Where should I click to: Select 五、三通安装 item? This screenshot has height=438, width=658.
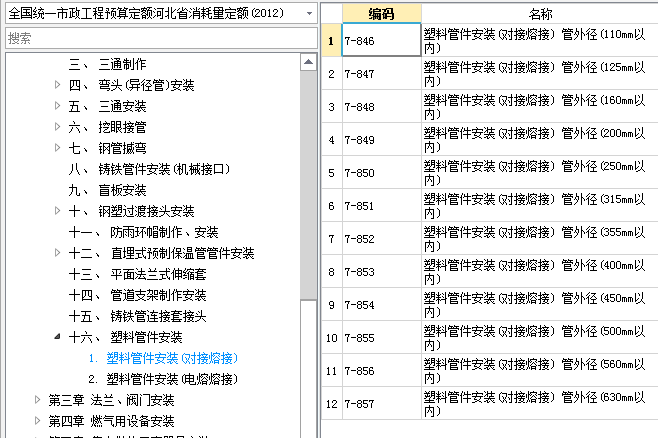click(107, 106)
